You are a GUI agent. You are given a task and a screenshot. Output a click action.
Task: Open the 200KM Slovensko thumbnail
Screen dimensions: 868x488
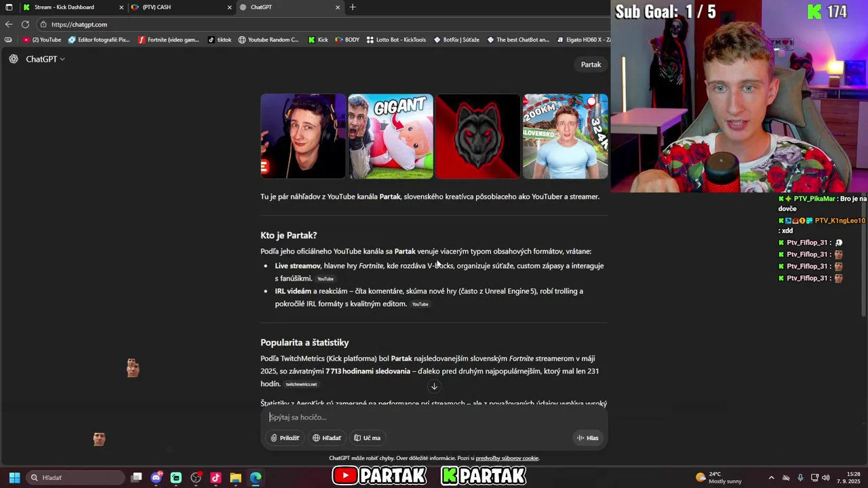pos(566,136)
